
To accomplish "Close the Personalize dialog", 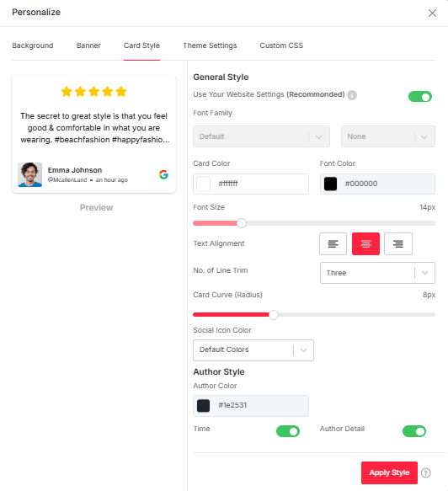I will 432,13.
